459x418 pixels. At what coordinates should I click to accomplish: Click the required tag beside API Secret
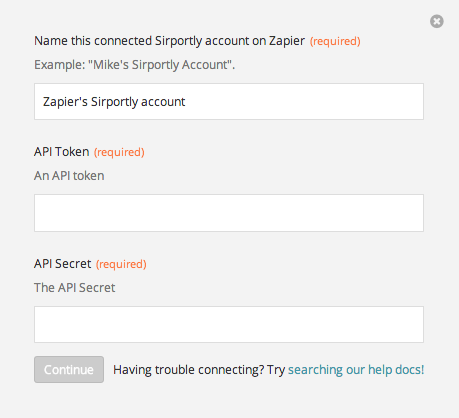tap(121, 264)
